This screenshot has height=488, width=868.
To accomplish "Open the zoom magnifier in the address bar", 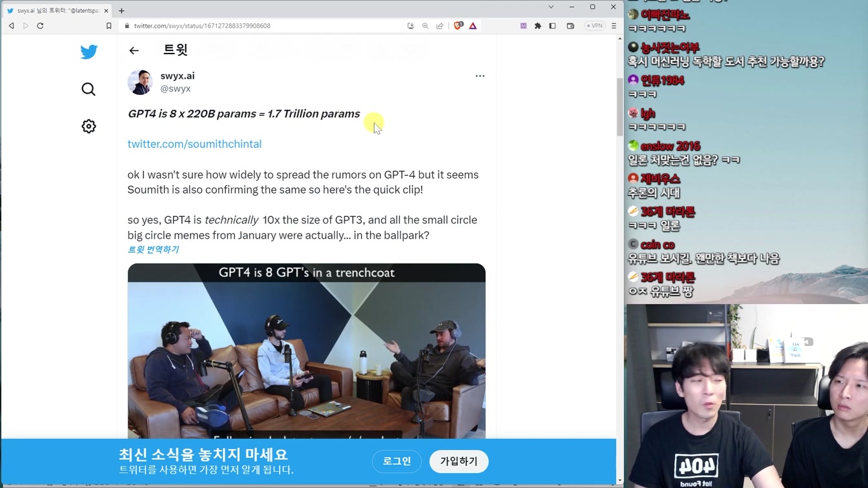I will (x=425, y=26).
